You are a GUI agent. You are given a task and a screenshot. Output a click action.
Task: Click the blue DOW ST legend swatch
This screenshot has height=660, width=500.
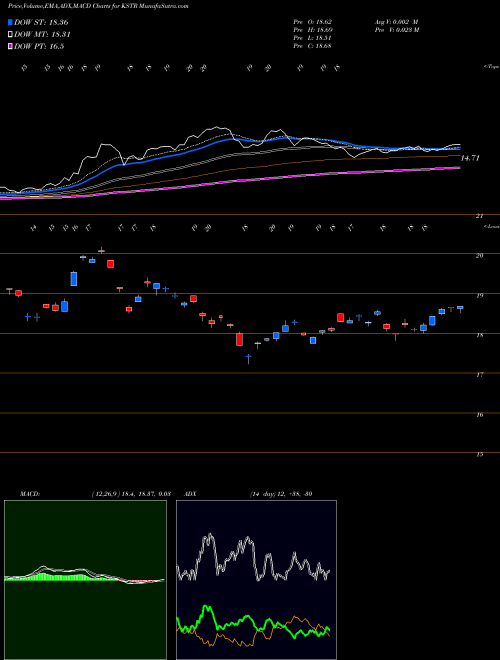(10, 22)
